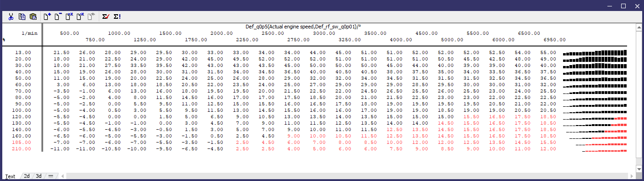
Task: Click the sigma exclamation checksum icon
Action: (x=117, y=16)
